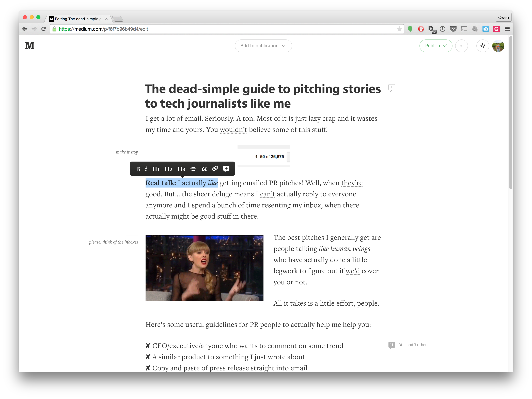Click the underlined word 'can't'
The width and height of the screenshot is (532, 399).
[268, 194]
